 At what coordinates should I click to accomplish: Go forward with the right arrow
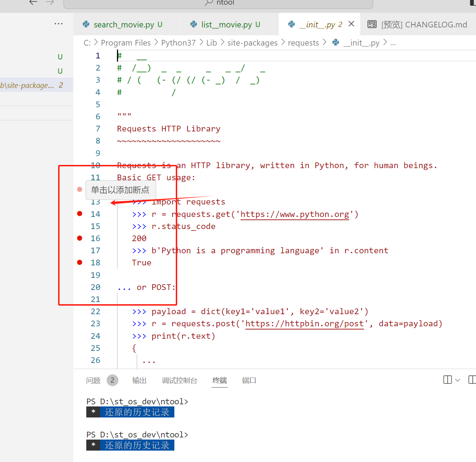50,2
